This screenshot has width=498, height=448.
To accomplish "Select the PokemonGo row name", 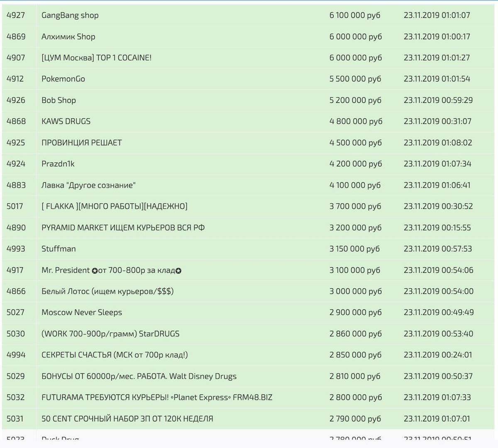I will click(63, 79).
